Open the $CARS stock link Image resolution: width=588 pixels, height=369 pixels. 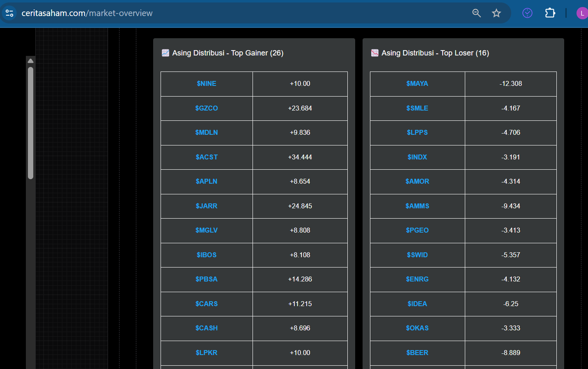point(207,304)
